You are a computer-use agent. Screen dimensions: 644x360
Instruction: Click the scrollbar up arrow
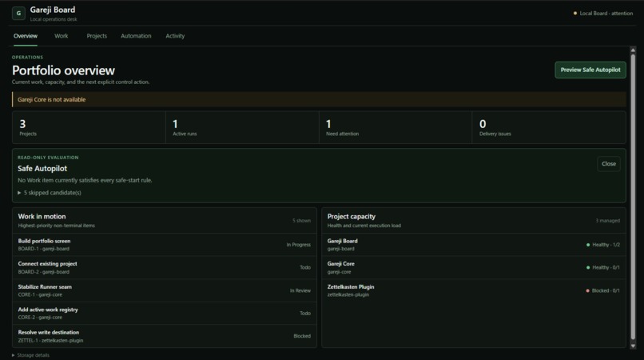[633, 50]
